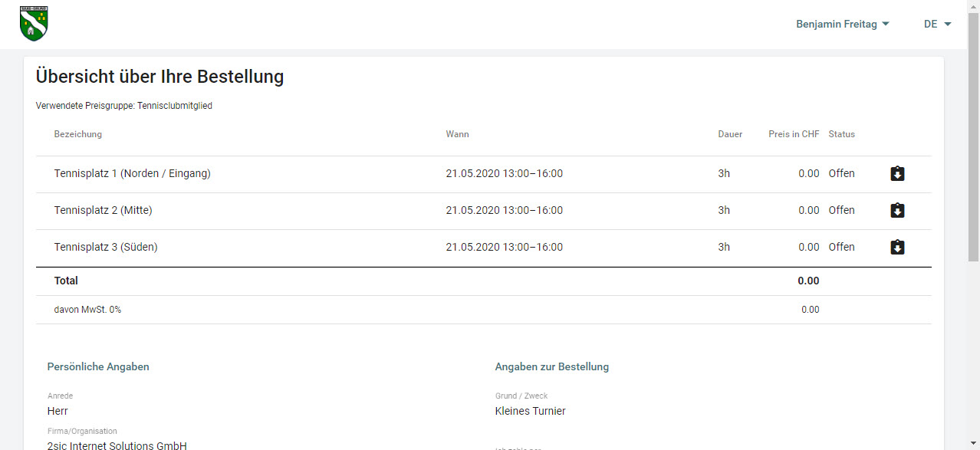
Task: Click the Status column header
Action: tap(841, 134)
